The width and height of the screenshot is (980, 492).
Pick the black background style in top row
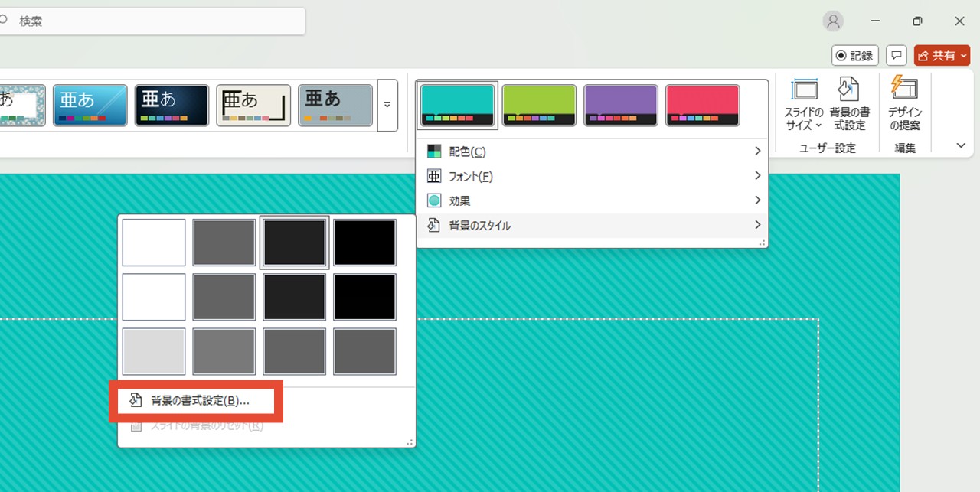point(365,243)
